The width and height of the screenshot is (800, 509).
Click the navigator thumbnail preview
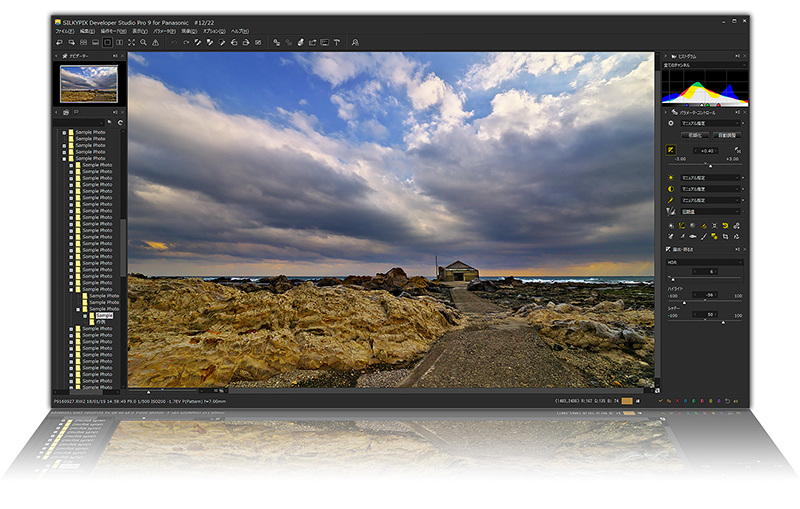point(89,84)
